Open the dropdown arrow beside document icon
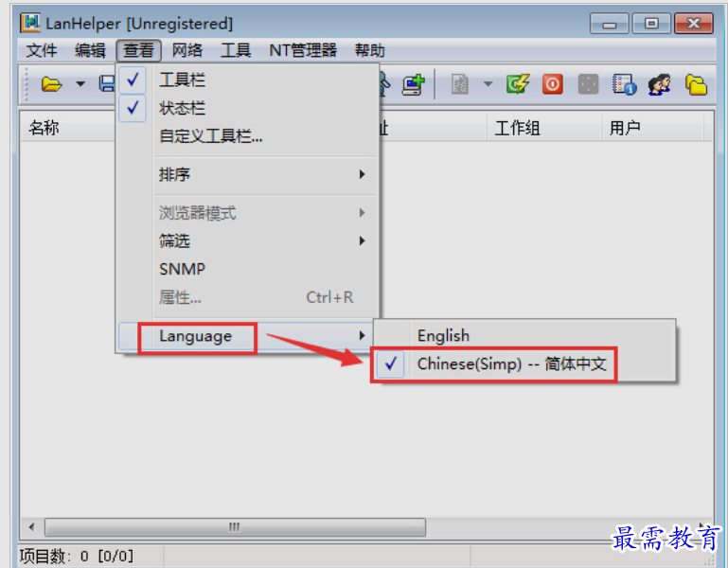This screenshot has height=568, width=728. point(488,84)
